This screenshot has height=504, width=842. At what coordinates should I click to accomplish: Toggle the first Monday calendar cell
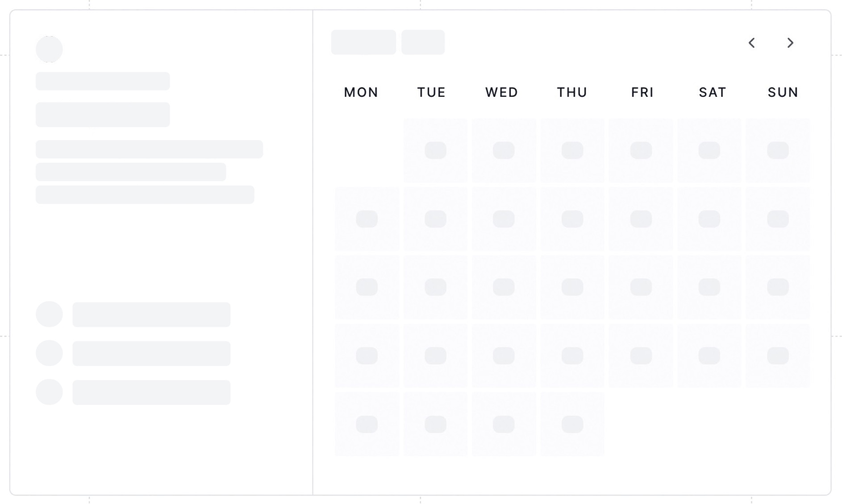click(x=367, y=219)
